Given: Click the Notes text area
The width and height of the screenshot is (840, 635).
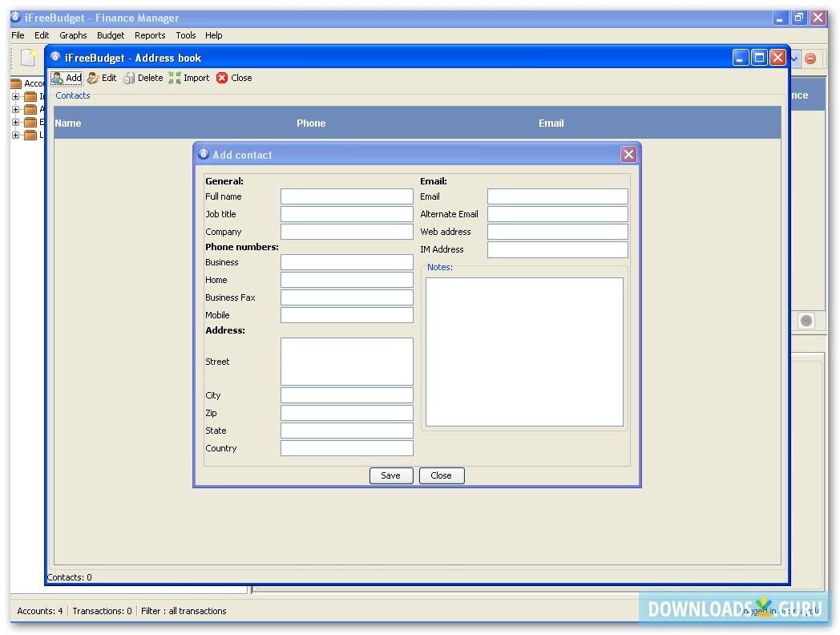Looking at the screenshot, I should pos(524,352).
